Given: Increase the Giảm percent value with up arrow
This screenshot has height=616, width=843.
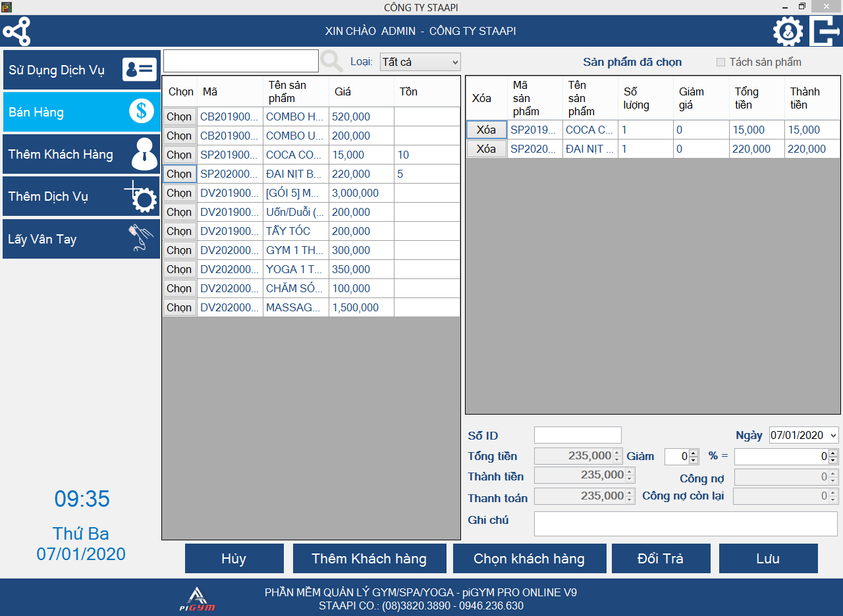Looking at the screenshot, I should pyautogui.click(x=693, y=453).
